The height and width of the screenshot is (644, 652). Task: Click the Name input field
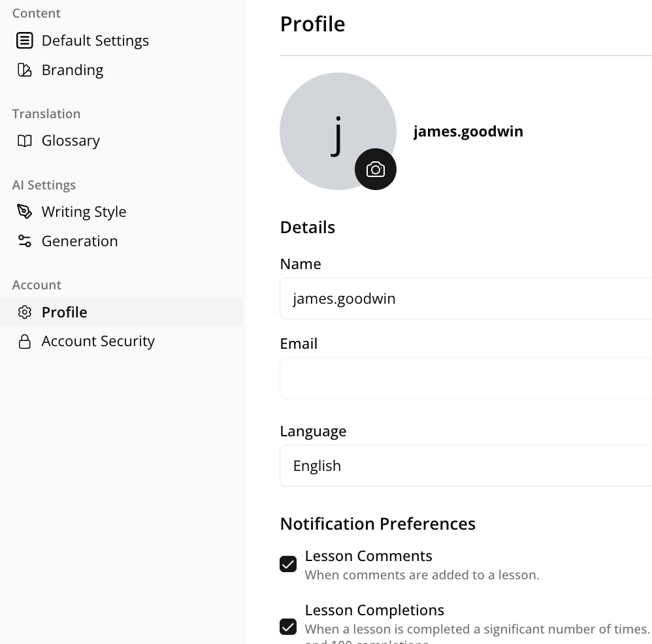click(x=465, y=298)
